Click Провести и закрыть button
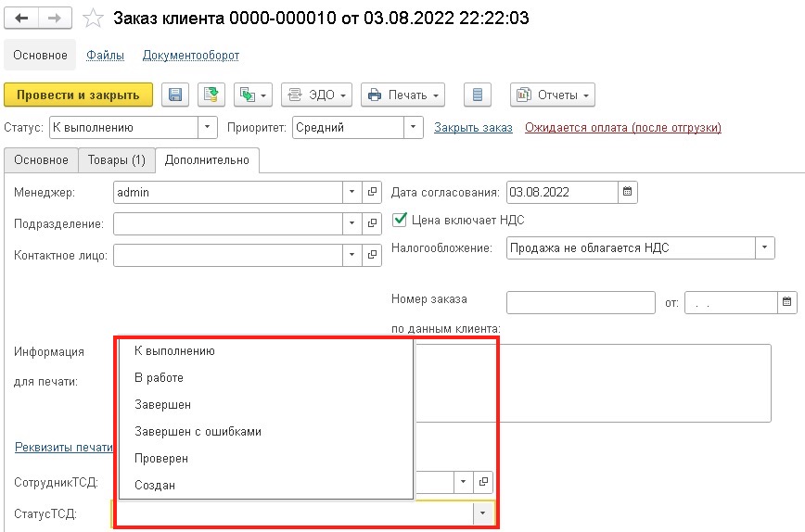Image resolution: width=805 pixels, height=532 pixels. tap(78, 95)
